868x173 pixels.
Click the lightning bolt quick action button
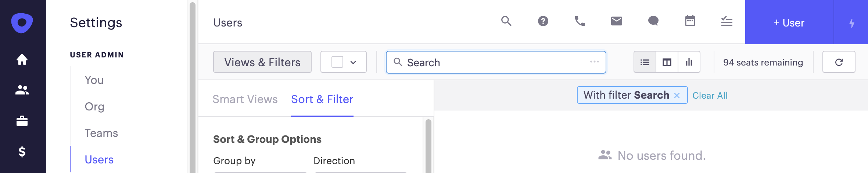851,23
